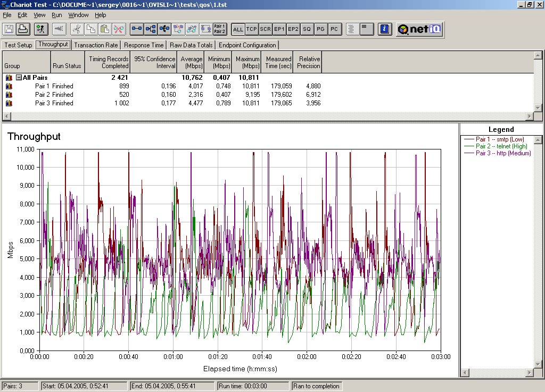This screenshot has width=545, height=392.
Task: Click the Timing Records Completed column header
Action: [x=109, y=62]
